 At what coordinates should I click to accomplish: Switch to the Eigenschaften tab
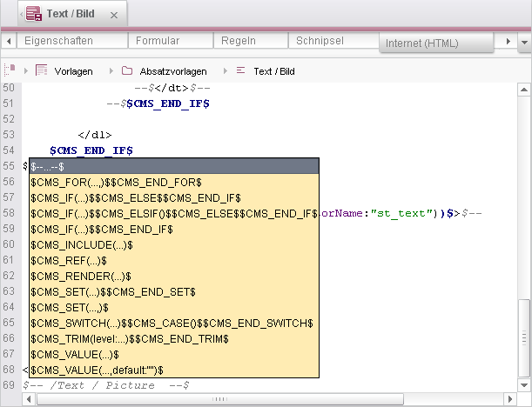59,41
